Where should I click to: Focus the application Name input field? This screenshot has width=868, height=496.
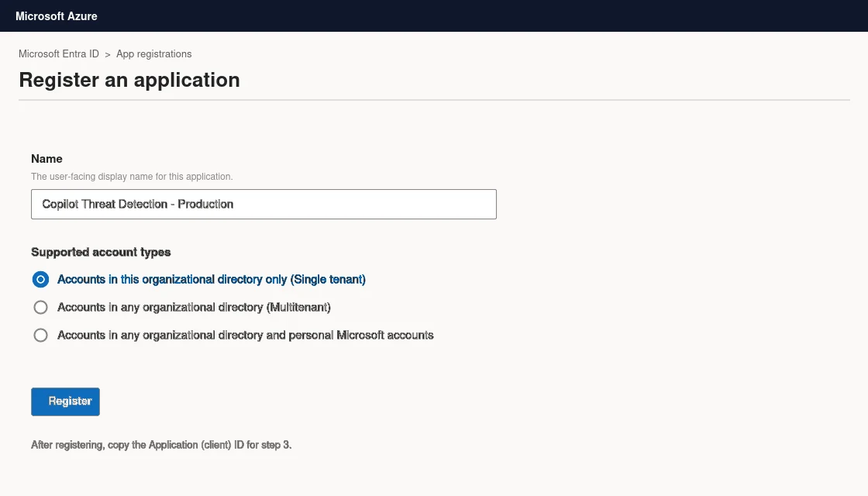(263, 205)
